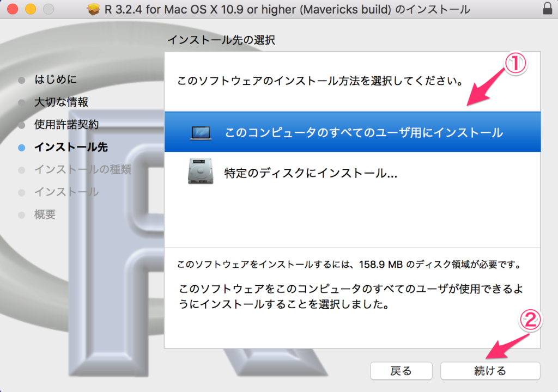Screen dimensions: 558x392
Task: Select the インストール先 step in sidebar
Action: (71, 147)
